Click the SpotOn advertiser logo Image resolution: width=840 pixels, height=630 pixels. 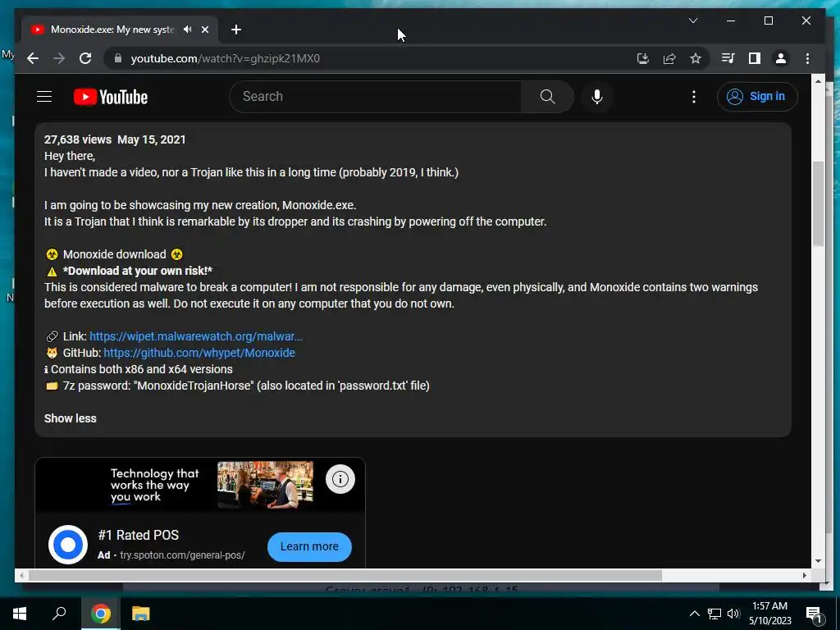click(68, 545)
